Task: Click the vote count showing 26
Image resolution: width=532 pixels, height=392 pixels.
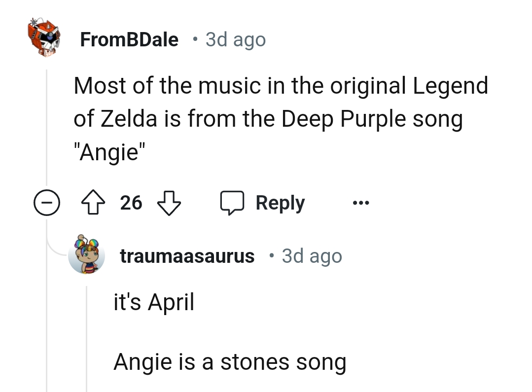Action: tap(131, 202)
